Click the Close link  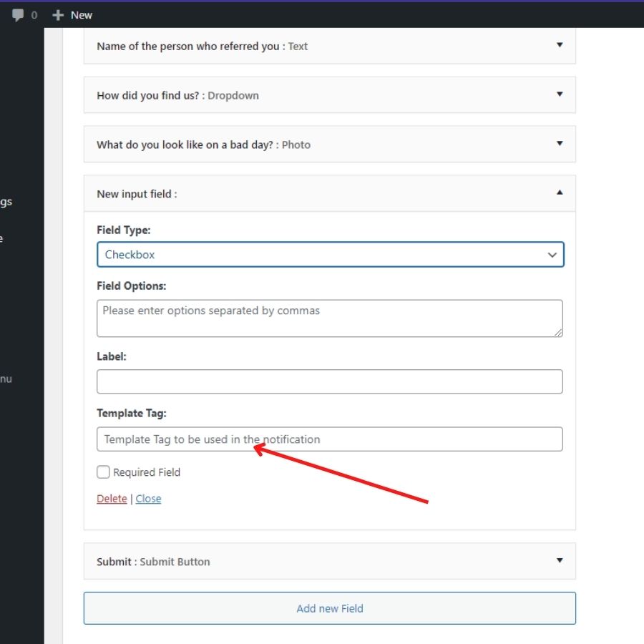point(148,499)
